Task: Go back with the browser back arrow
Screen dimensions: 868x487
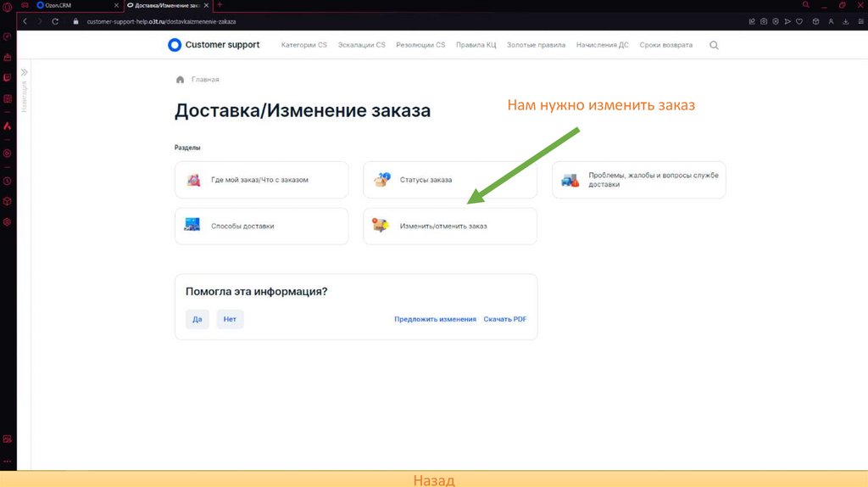Action: point(25,21)
